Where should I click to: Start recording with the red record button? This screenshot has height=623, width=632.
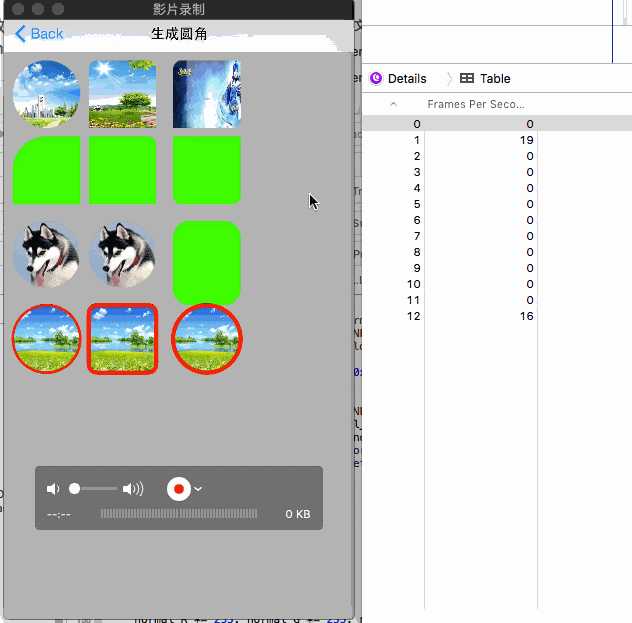click(179, 489)
